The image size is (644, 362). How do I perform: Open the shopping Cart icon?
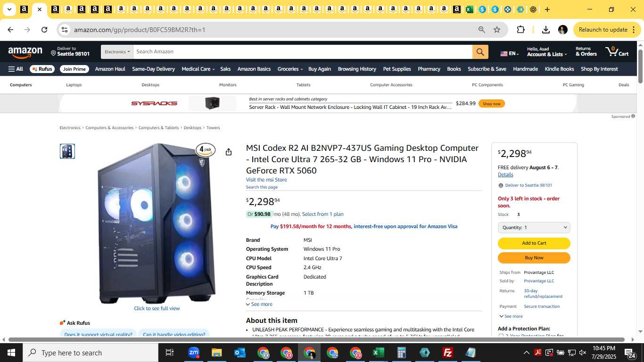tap(617, 51)
